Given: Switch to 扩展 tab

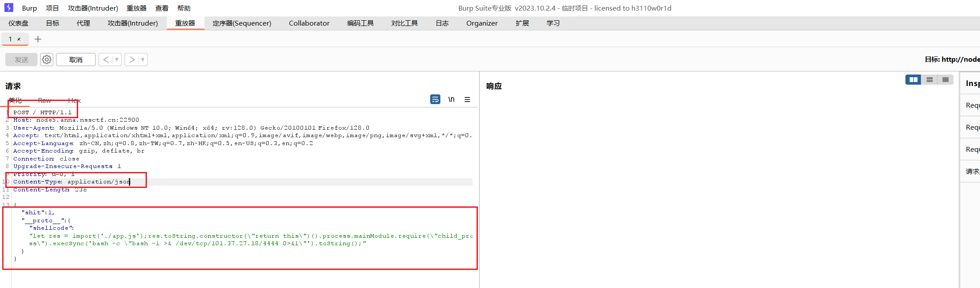Looking at the screenshot, I should [x=522, y=23].
